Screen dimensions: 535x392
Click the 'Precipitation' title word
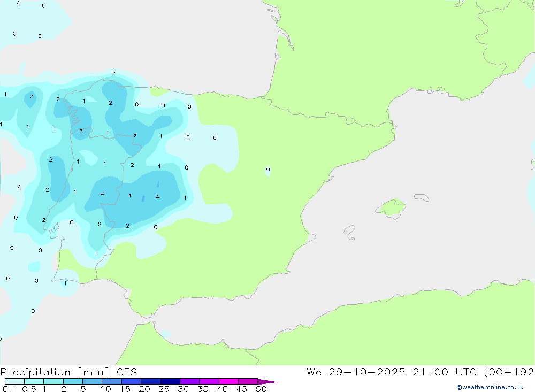coord(35,372)
